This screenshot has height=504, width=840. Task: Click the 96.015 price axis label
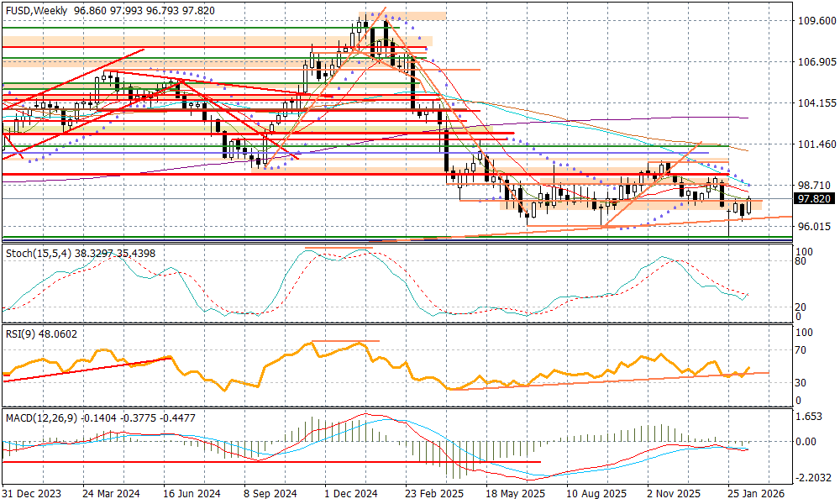813,227
